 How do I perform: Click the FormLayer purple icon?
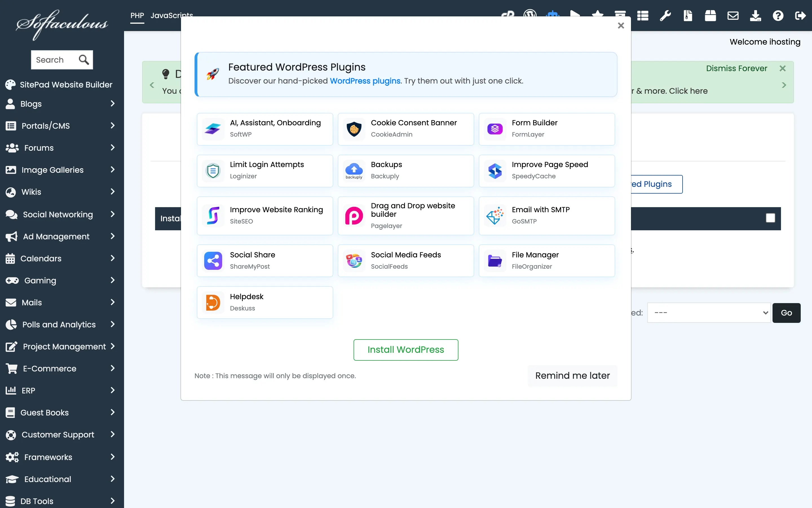coord(495,129)
